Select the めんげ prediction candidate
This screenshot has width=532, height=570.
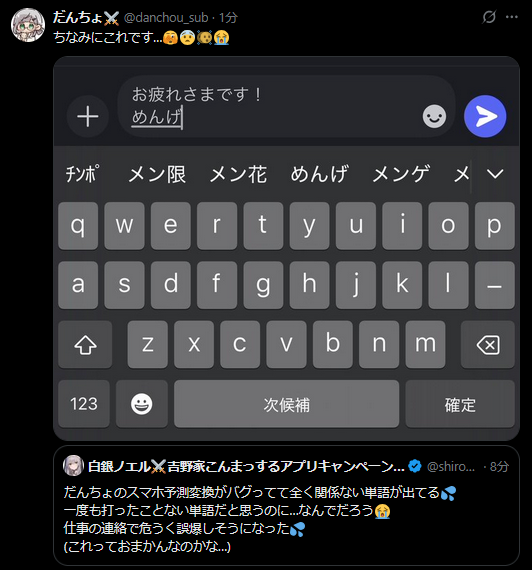click(319, 174)
